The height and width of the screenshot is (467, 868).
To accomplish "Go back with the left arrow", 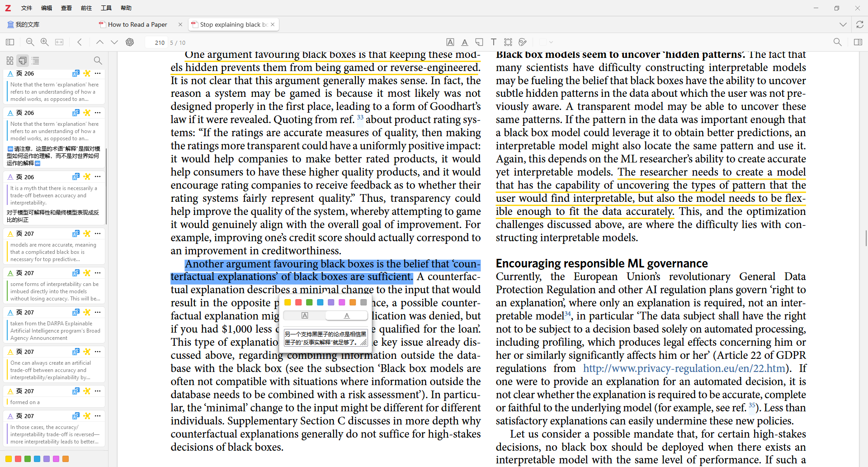I will point(80,42).
